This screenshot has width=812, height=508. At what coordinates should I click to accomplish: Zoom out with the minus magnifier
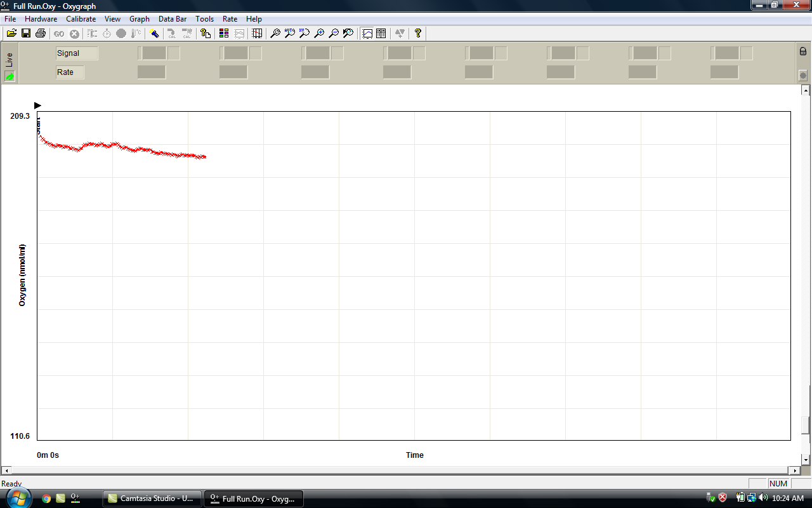(334, 33)
